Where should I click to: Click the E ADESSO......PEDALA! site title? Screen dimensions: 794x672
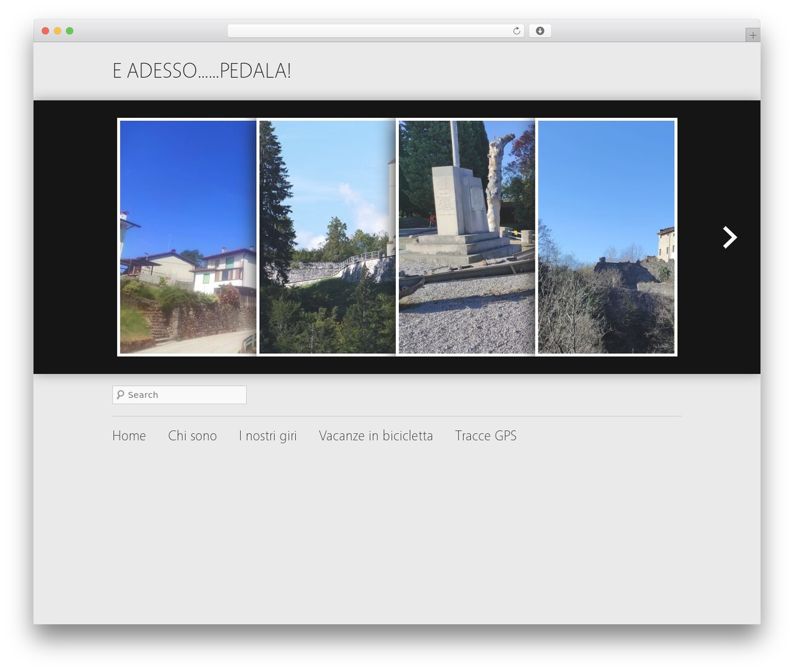pos(202,71)
